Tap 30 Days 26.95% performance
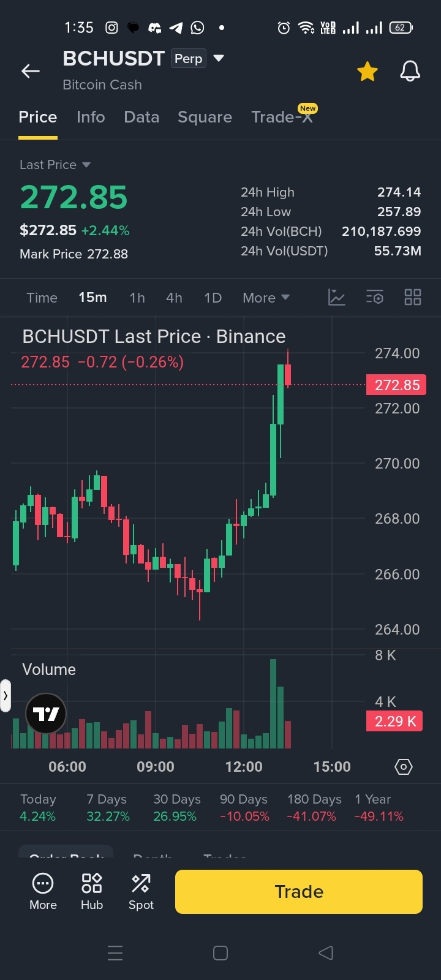Viewport: 441px width, 980px height. (176, 808)
